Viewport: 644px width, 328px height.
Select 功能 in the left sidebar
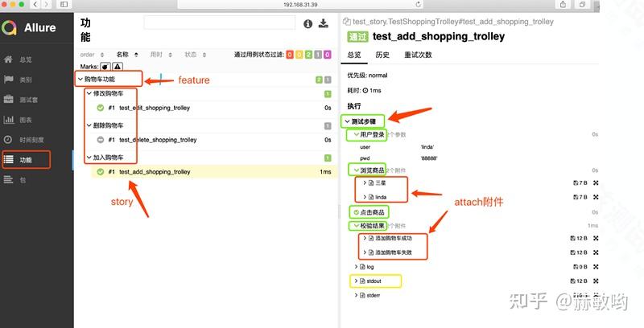pos(27,160)
